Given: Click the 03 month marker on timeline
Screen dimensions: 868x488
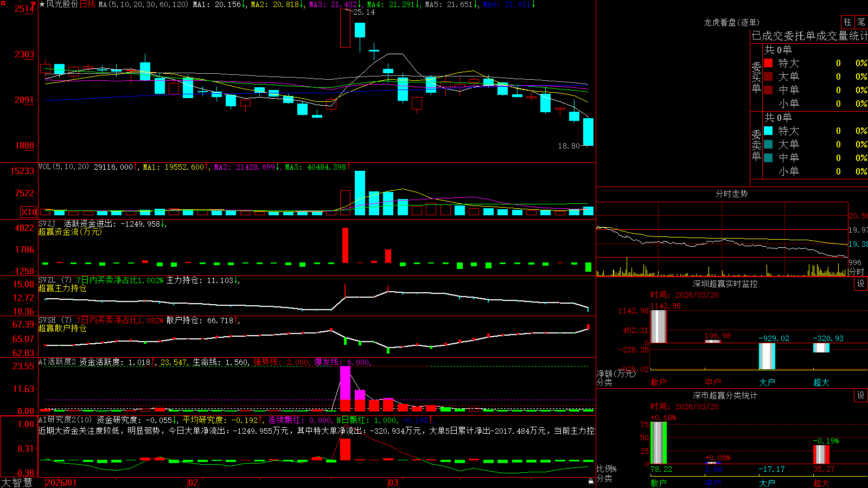Looking at the screenshot, I should coord(393,483).
